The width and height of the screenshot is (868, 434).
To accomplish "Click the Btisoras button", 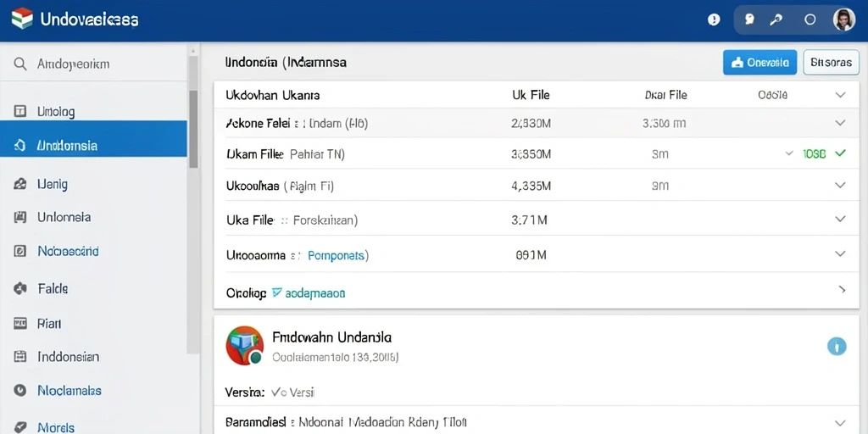I will [x=831, y=63].
